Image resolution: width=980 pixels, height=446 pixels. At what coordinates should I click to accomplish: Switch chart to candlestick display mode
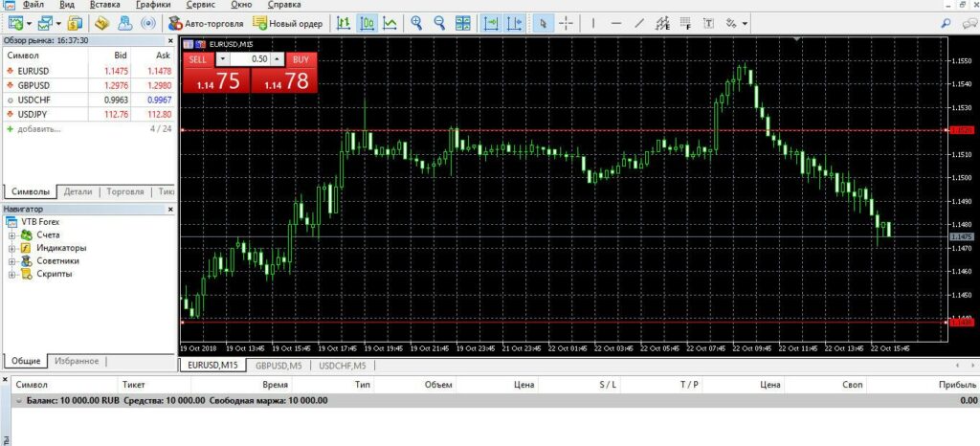pyautogui.click(x=367, y=22)
